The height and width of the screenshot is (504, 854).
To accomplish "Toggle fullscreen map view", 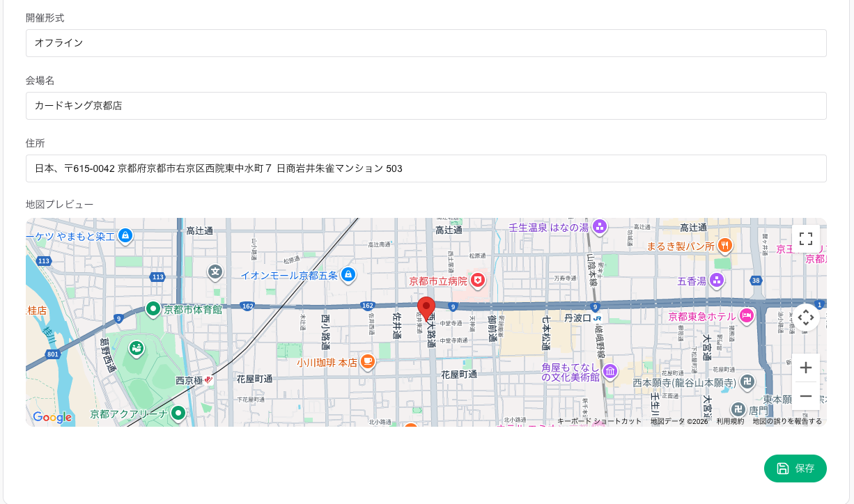I will click(806, 239).
